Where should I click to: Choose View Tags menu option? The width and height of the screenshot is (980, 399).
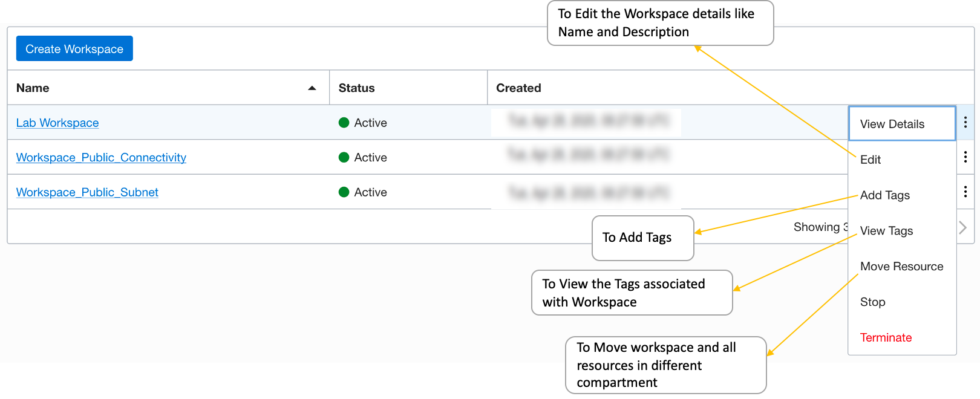[x=886, y=231]
